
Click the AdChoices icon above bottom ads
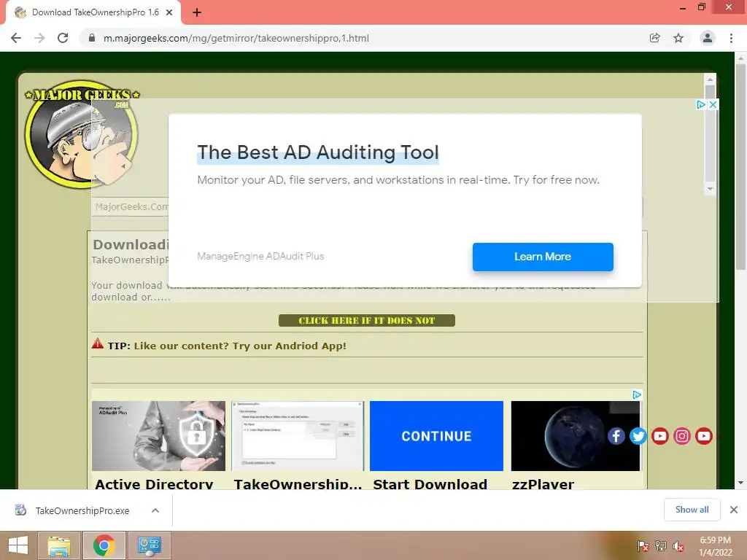pos(636,394)
